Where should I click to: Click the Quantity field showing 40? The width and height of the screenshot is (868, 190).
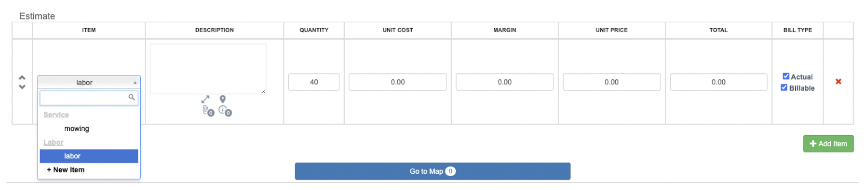coord(314,82)
